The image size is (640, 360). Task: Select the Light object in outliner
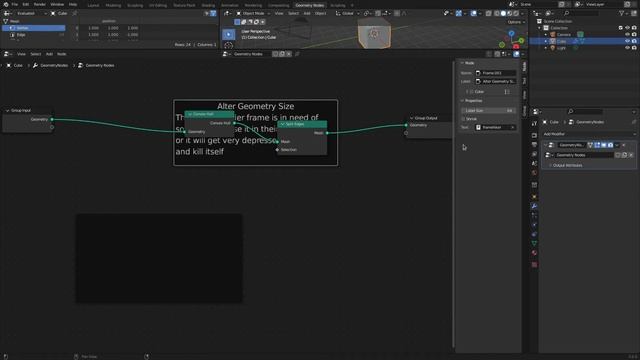pyautogui.click(x=562, y=48)
